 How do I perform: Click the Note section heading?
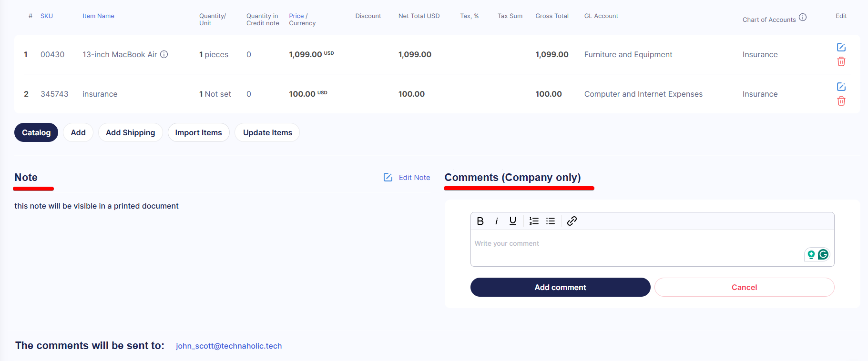coord(26,177)
